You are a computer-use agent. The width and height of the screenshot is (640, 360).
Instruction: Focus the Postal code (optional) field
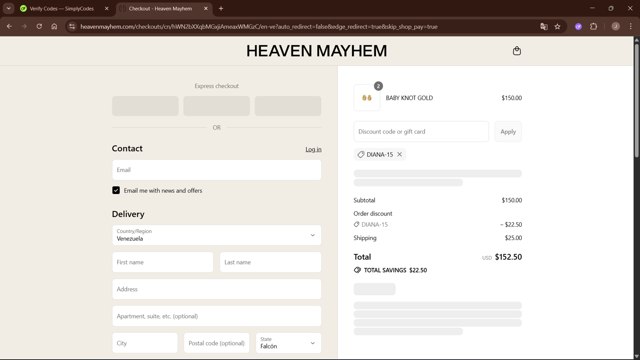pos(216,343)
